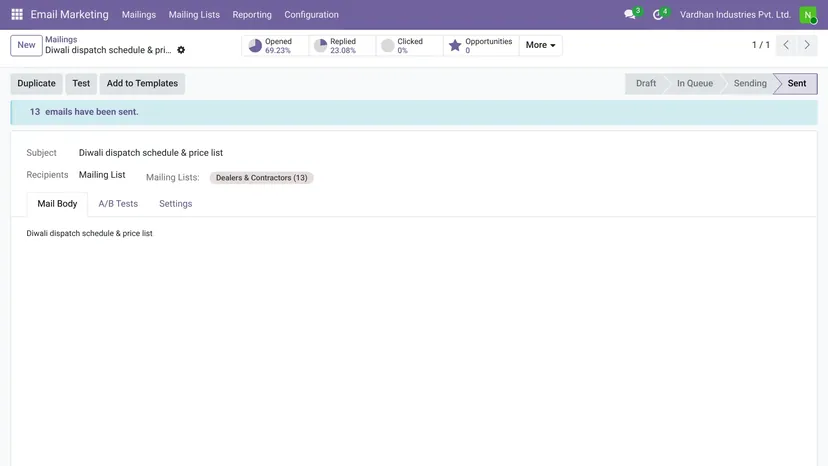The height and width of the screenshot is (466, 828).
Task: Open the chat messages icon
Action: click(629, 15)
